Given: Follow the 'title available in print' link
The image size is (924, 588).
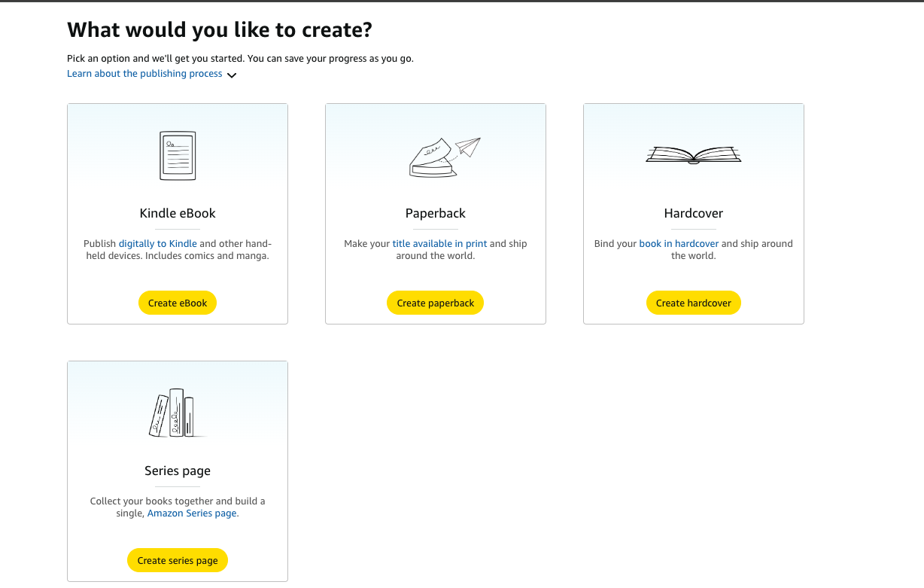Looking at the screenshot, I should click(x=439, y=244).
